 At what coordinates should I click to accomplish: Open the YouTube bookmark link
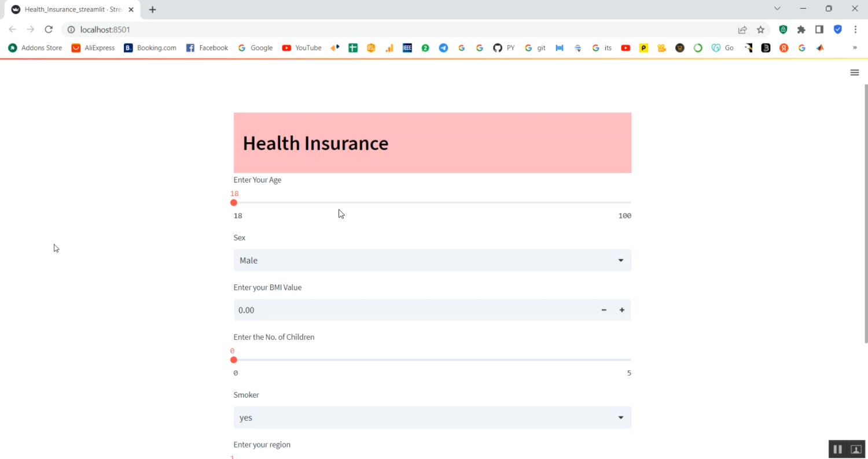point(301,48)
